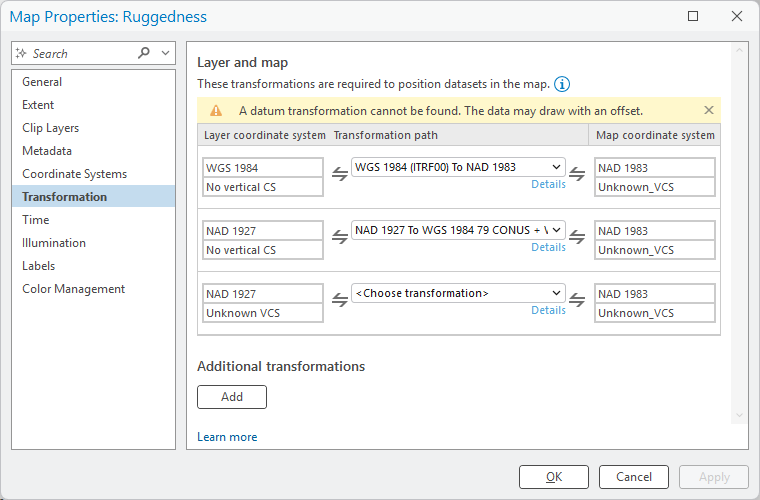Click the scroll down arrow of the panel scrollbar

739,415
